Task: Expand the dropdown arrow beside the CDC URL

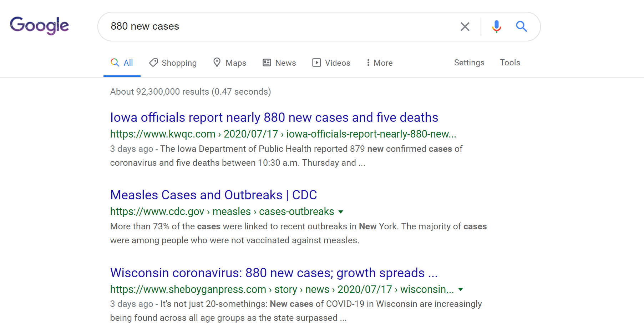Action: coord(341,212)
